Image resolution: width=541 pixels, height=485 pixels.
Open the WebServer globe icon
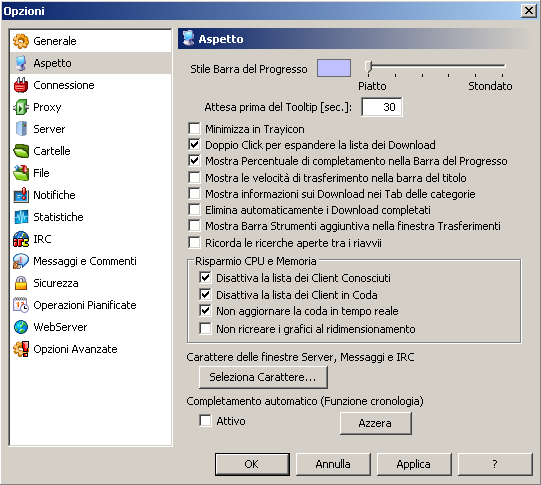21,327
